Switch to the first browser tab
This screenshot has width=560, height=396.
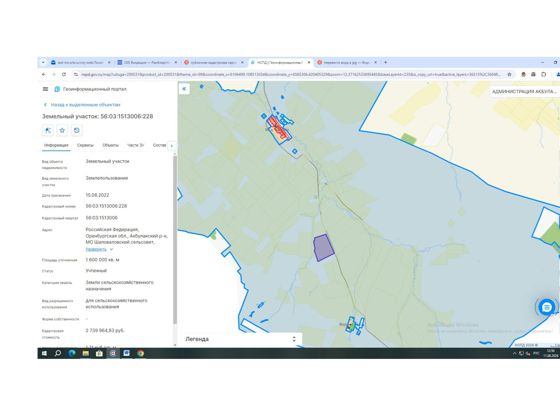[x=80, y=62]
